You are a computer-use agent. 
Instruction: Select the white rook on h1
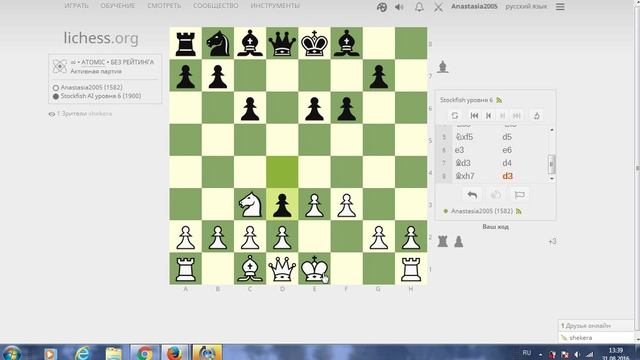pos(411,269)
